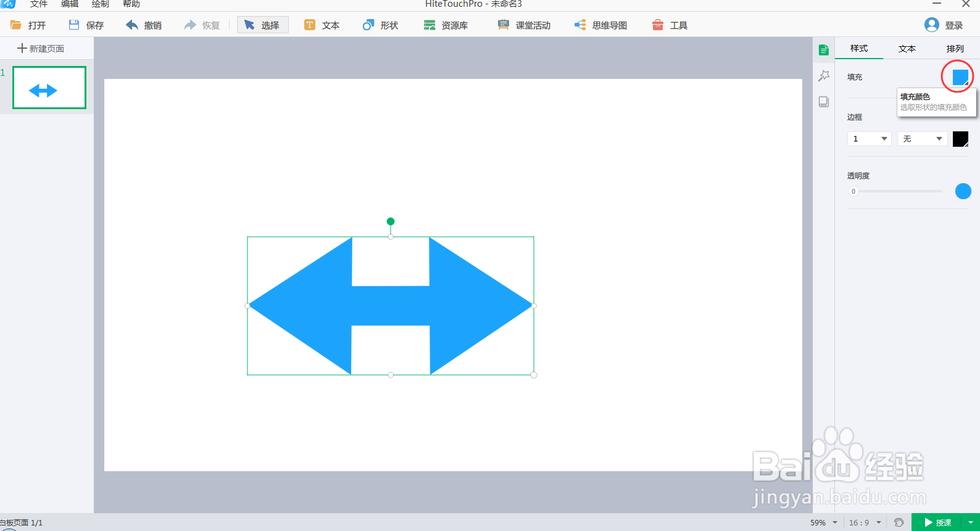Activate the 选择 selection tool
Viewport: 980px width, 531px height.
pos(262,25)
